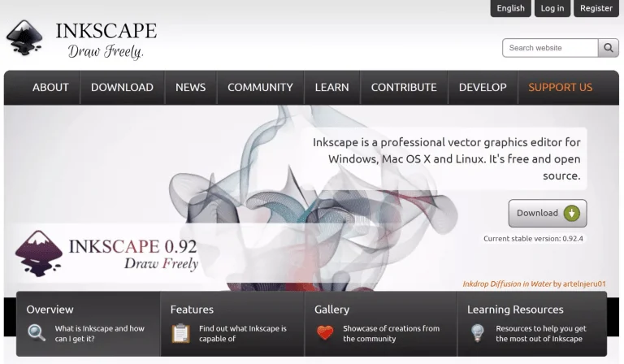
Task: Open the SUPPORT US menu item
Action: pos(561,88)
